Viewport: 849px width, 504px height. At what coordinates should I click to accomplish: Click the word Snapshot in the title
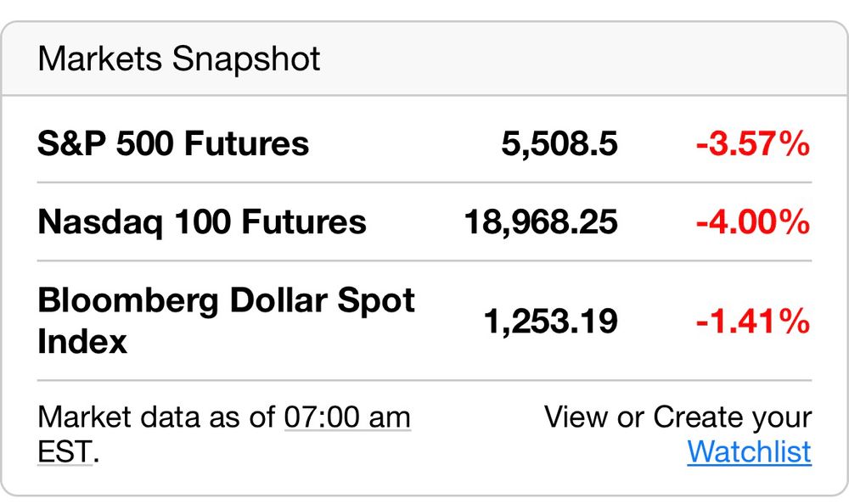(246, 59)
